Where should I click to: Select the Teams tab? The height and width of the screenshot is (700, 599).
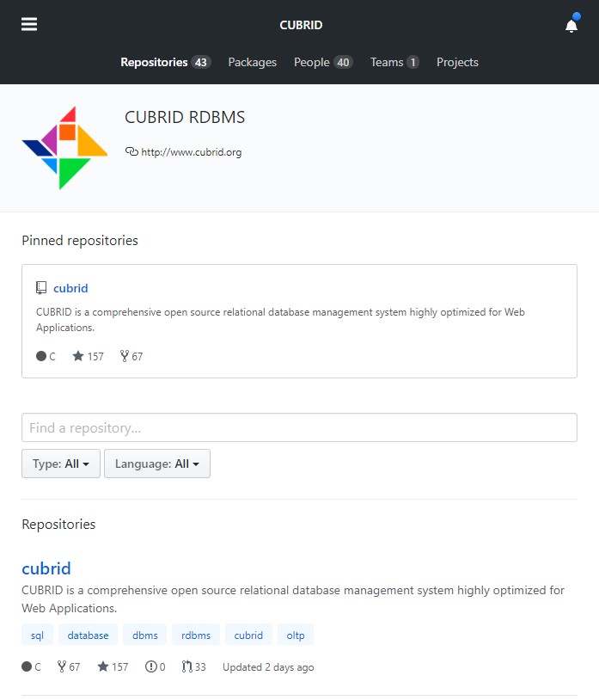[394, 62]
